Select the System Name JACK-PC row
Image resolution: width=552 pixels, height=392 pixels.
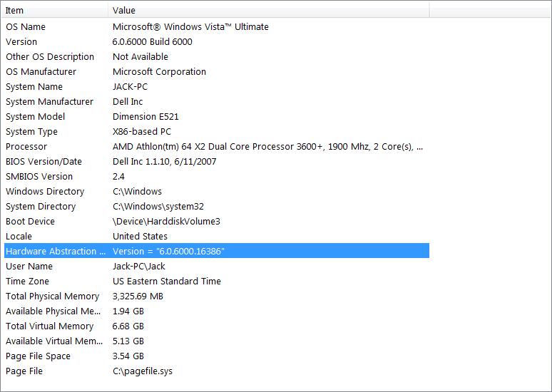click(217, 86)
